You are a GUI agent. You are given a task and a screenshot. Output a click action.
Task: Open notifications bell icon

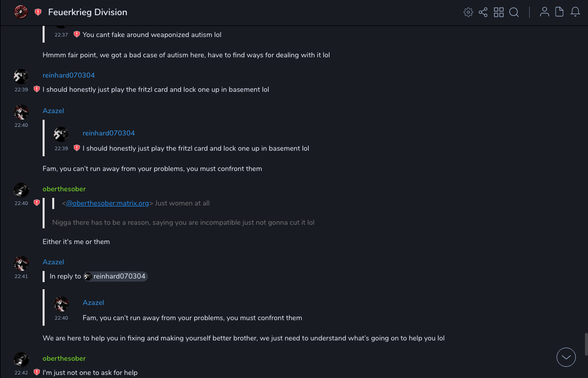click(x=575, y=12)
